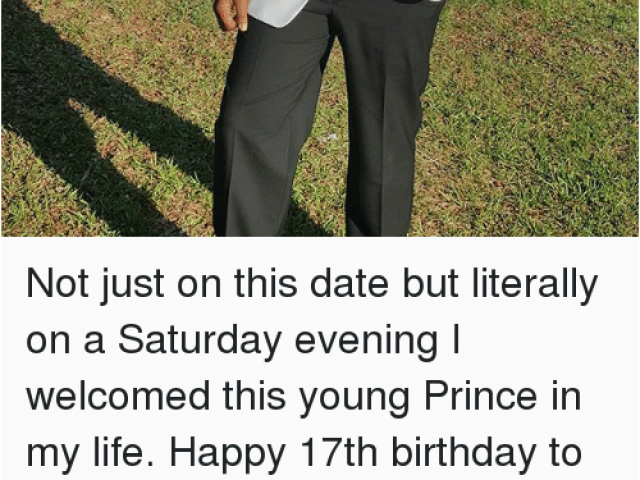Viewport: 640px width, 480px height.
Task: Tap the left black trouser leg
Action: pyautogui.click(x=267, y=131)
